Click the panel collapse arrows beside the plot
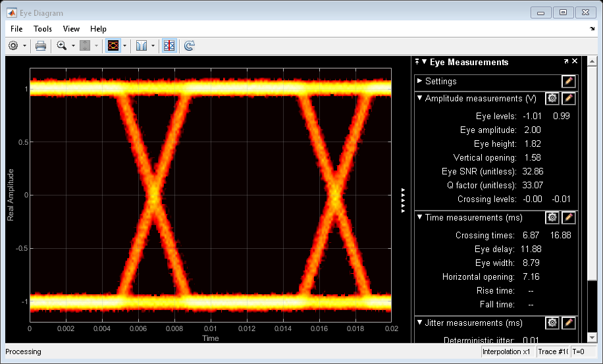This screenshot has width=603, height=364. 403,200
